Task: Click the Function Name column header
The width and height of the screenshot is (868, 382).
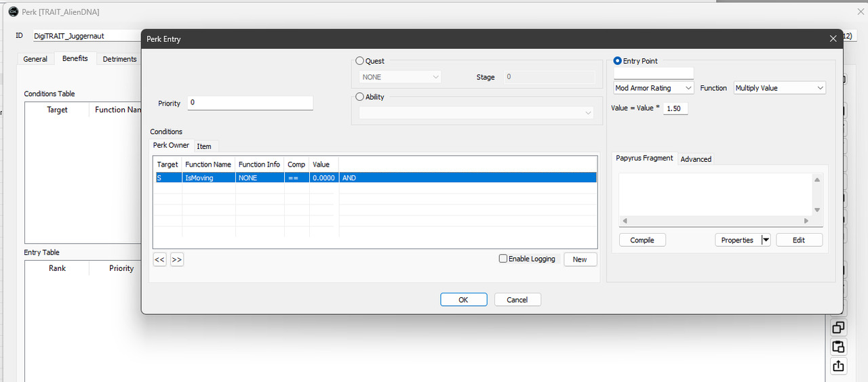Action: coord(208,165)
